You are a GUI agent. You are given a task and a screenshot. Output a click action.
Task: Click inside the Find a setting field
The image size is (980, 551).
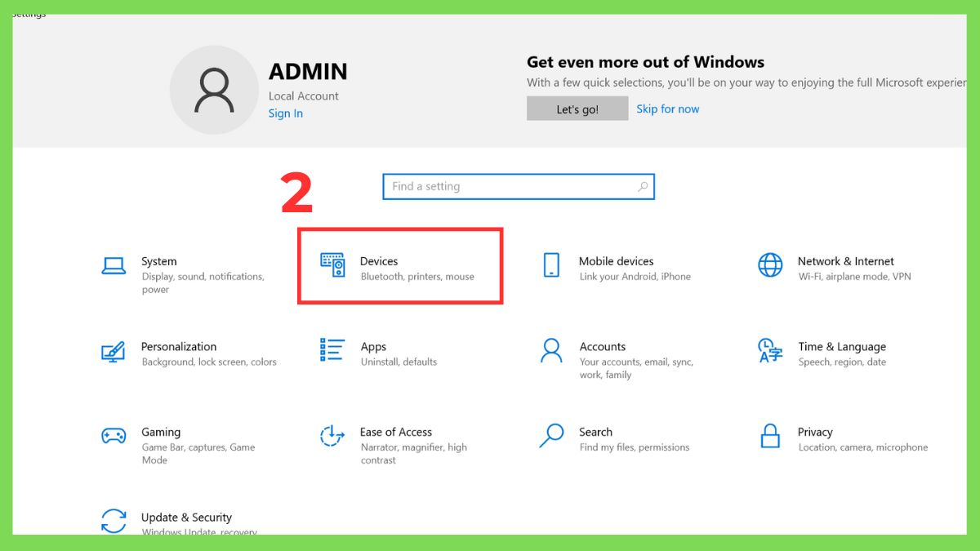pyautogui.click(x=490, y=186)
